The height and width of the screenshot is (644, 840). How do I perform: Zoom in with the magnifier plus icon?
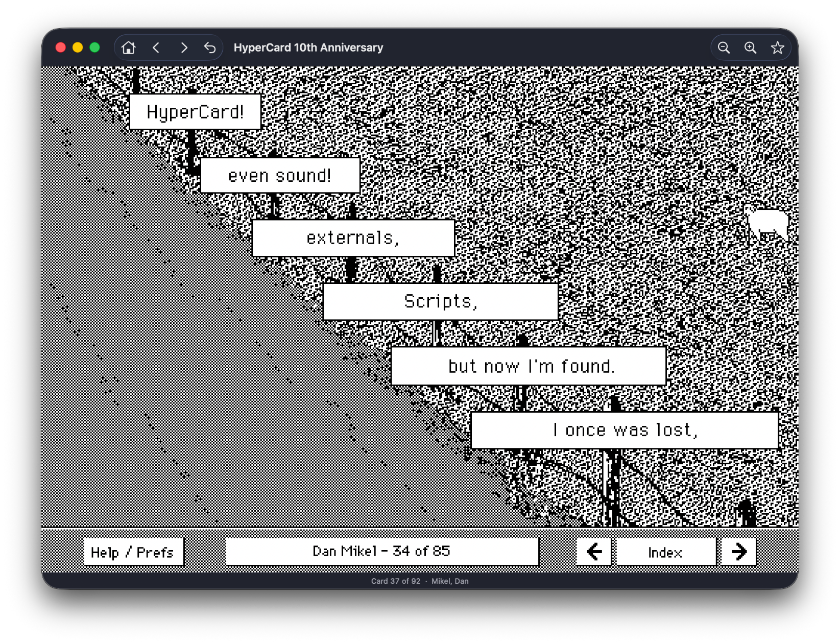point(750,47)
